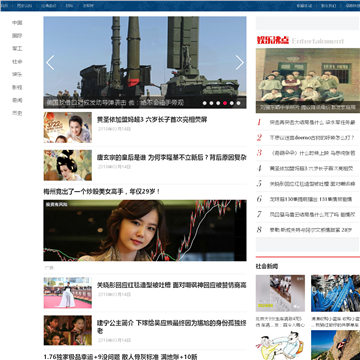The height and width of the screenshot is (360, 360).
Task: Open the 娱乐 section in sidebar
Action: [x=17, y=74]
